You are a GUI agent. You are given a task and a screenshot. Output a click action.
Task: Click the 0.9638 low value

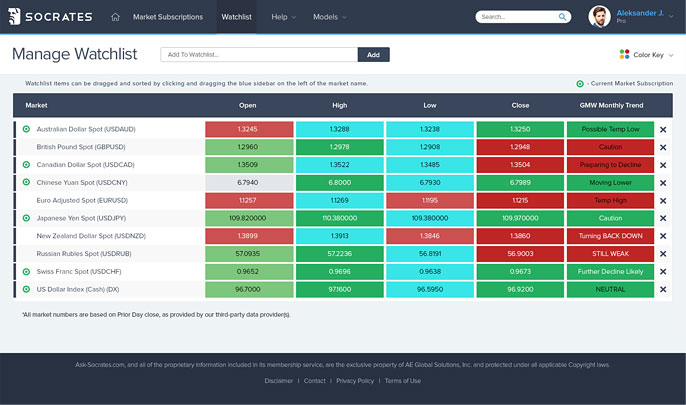[x=430, y=272]
